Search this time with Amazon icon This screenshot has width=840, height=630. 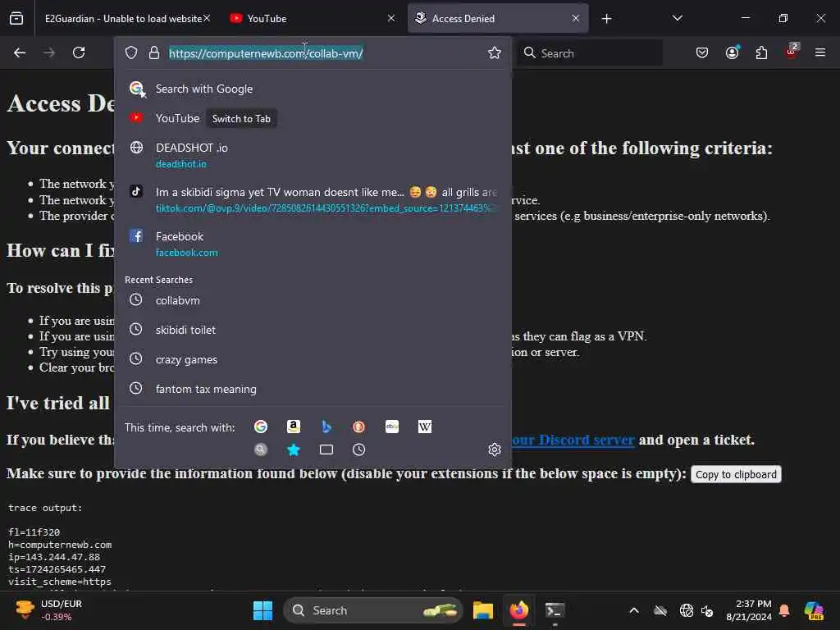click(x=294, y=427)
